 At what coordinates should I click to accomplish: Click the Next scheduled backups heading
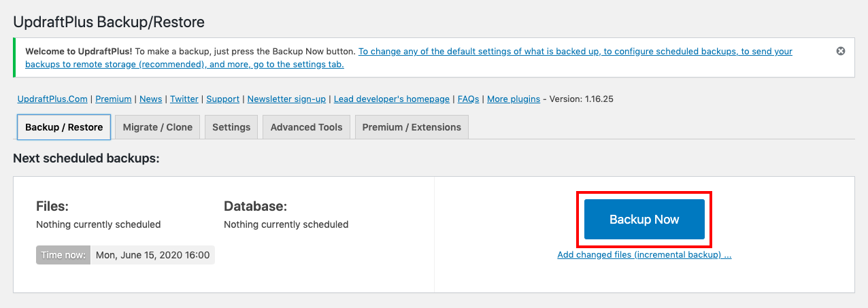click(86, 158)
